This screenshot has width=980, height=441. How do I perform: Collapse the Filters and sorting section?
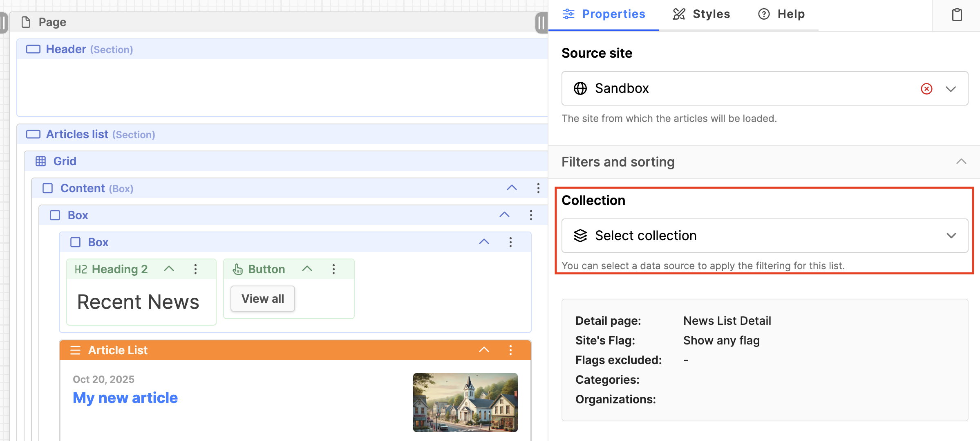coord(961,162)
